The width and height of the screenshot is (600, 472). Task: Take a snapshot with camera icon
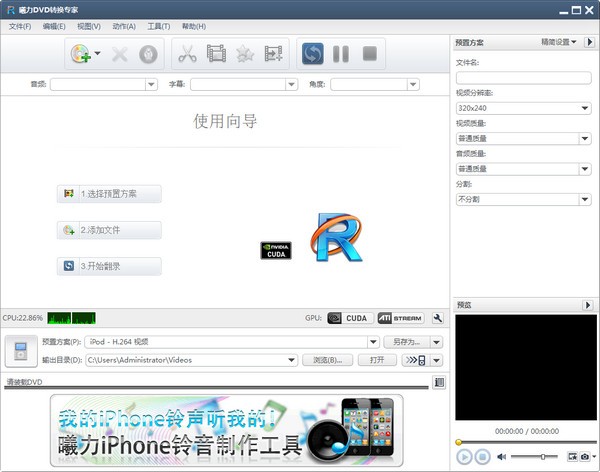pyautogui.click(x=585, y=456)
